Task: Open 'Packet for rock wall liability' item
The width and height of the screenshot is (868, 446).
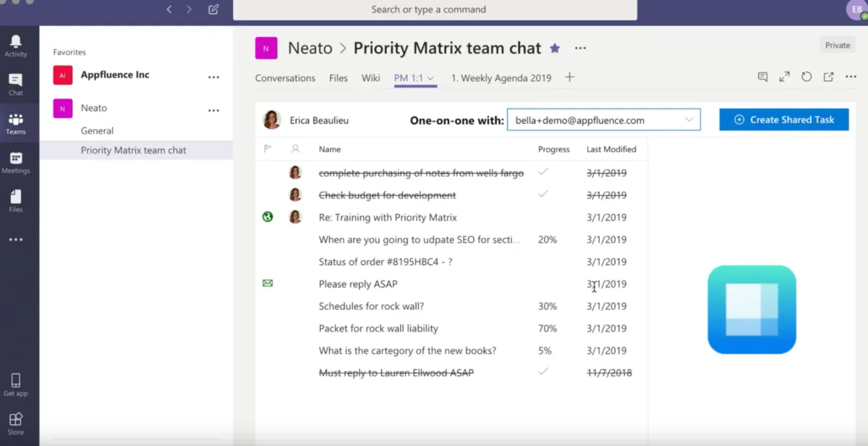Action: coord(378,329)
